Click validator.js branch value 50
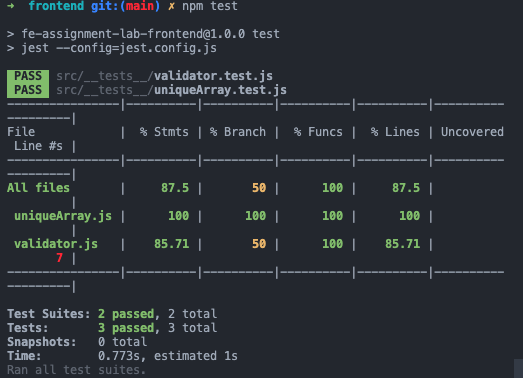The height and width of the screenshot is (378, 523). [x=259, y=244]
